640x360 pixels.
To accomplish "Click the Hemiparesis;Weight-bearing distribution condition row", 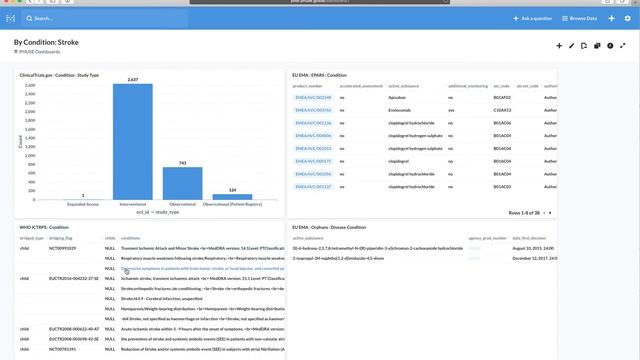I will pyautogui.click(x=203, y=309).
